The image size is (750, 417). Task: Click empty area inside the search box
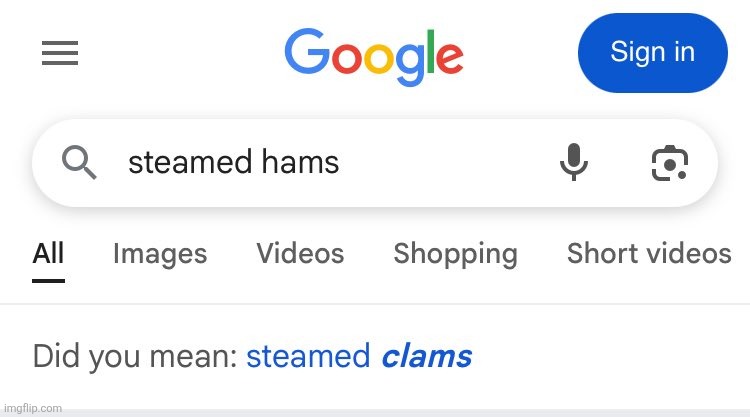pyautogui.click(x=445, y=163)
